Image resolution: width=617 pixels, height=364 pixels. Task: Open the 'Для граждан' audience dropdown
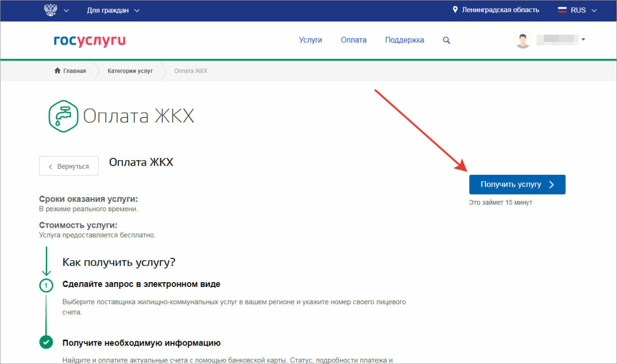tap(113, 10)
